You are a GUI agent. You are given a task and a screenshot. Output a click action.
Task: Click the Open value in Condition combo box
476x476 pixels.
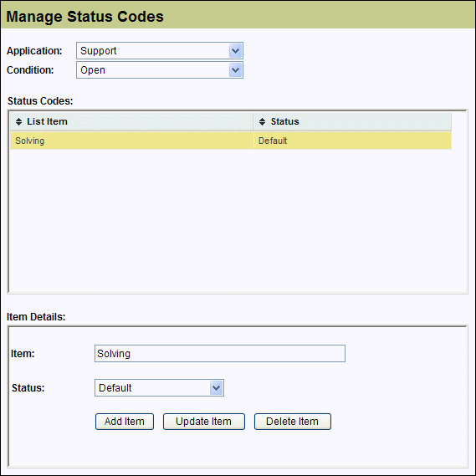[93, 70]
